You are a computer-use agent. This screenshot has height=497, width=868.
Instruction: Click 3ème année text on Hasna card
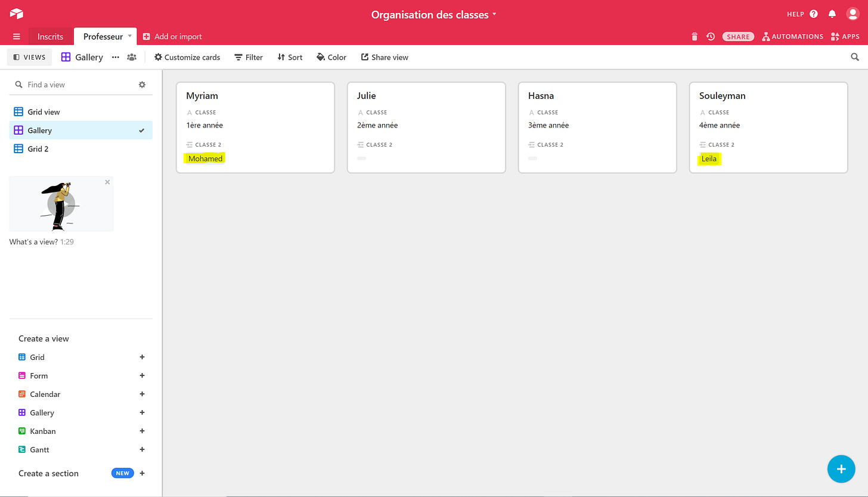pyautogui.click(x=548, y=125)
